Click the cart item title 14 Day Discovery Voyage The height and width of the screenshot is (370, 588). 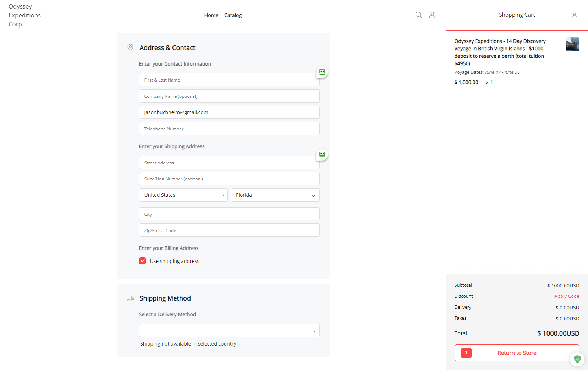pyautogui.click(x=500, y=52)
